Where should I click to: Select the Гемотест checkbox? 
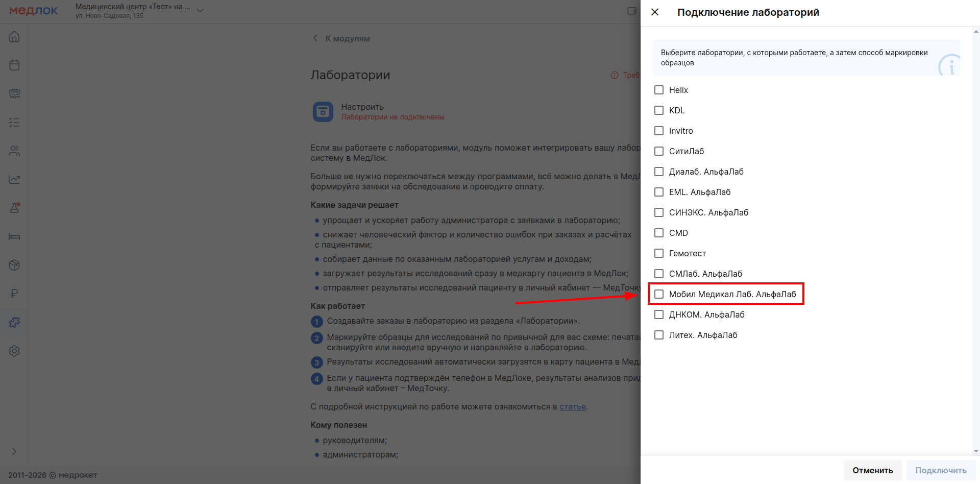click(659, 253)
